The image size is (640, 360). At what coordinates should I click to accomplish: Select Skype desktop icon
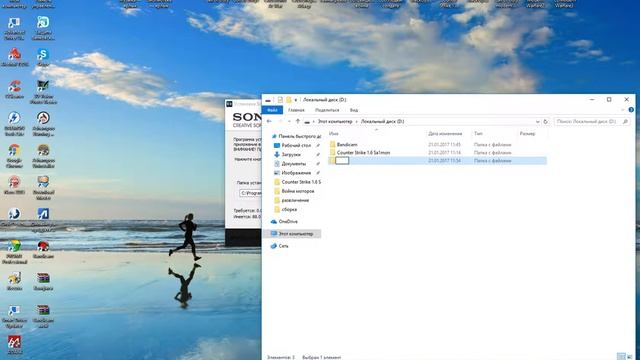click(x=43, y=57)
